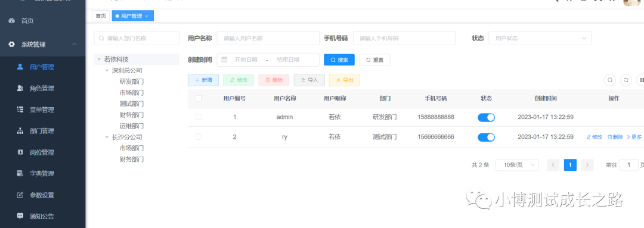Click the calendar icon in 创建时间 range

point(224,60)
